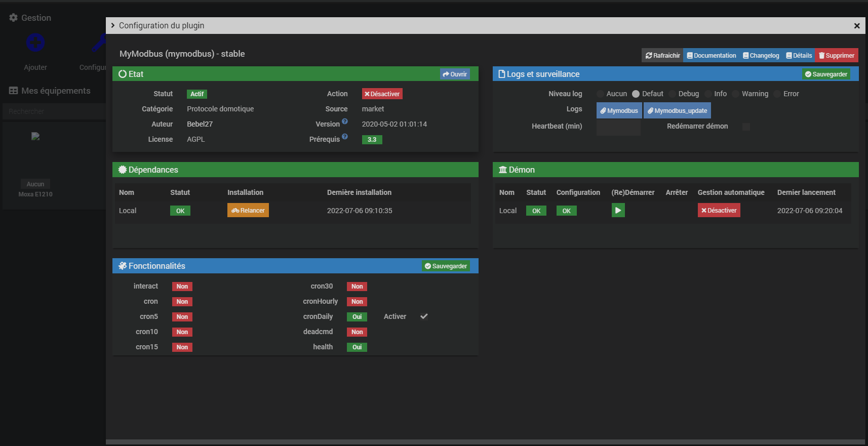View the plugin Changelog
868x446 pixels.
click(761, 56)
